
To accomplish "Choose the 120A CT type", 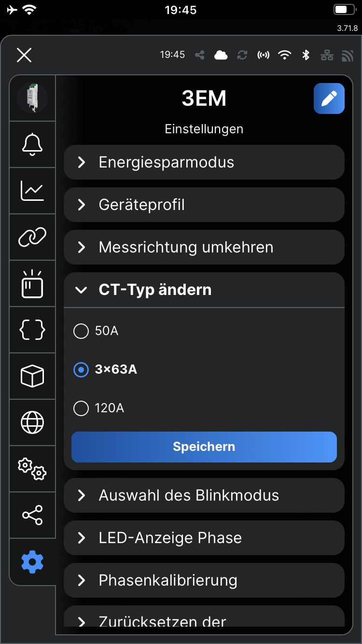I will [x=81, y=408].
